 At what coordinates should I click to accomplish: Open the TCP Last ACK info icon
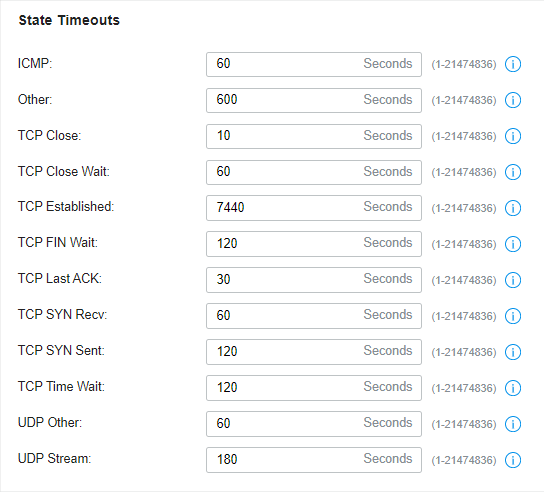point(512,280)
